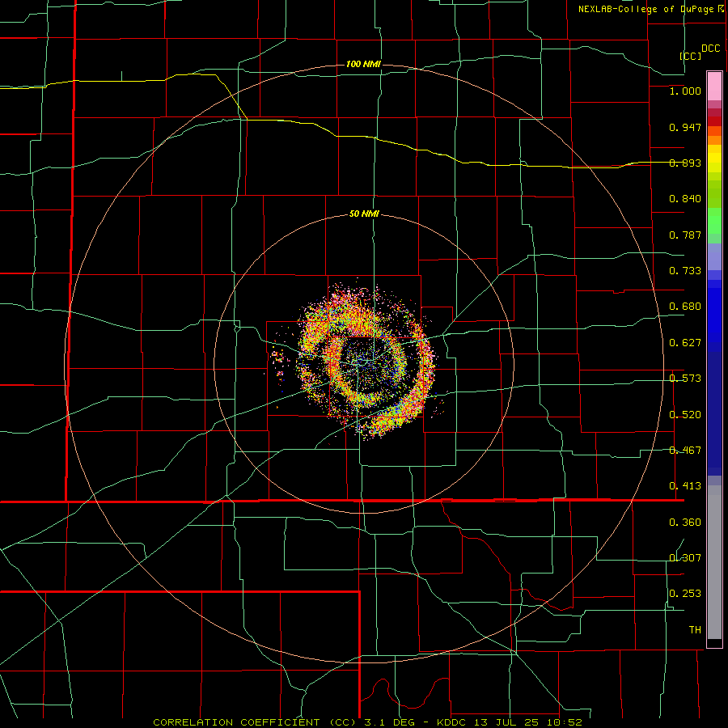Click the 0.253 scale value
The height and width of the screenshot is (728, 728).
pos(685,594)
